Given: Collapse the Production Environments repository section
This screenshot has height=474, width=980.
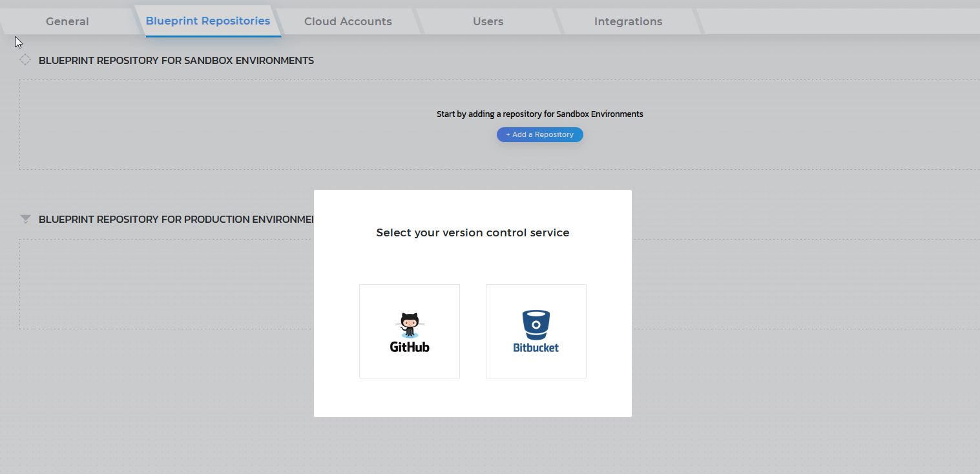Looking at the screenshot, I should tap(25, 219).
